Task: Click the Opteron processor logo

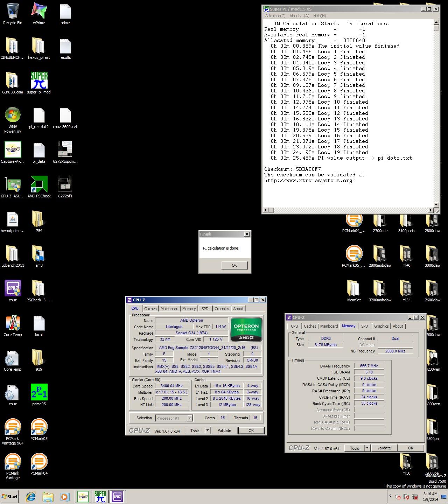Action: [x=246, y=329]
